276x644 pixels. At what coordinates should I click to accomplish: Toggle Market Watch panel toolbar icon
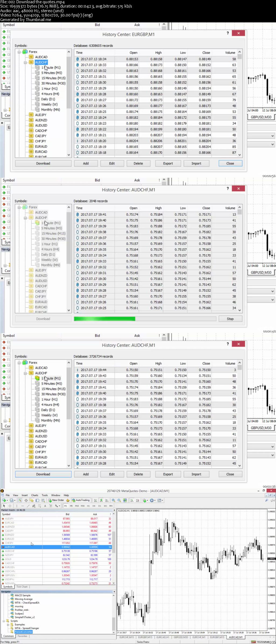pyautogui.click(x=20, y=500)
